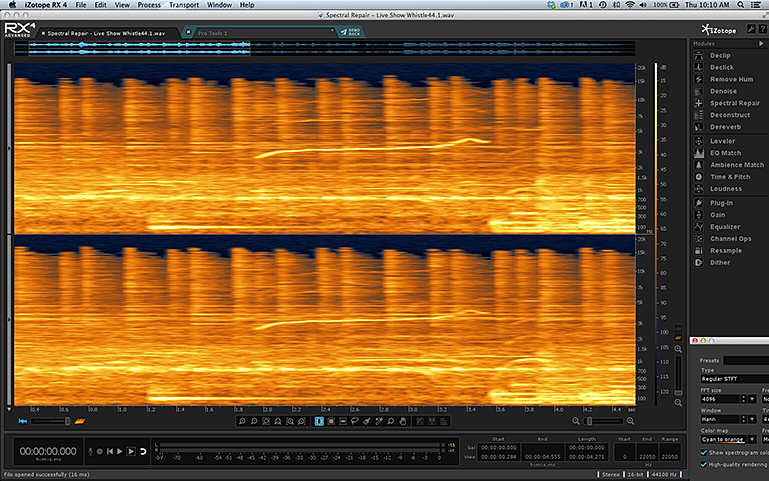Click the vertical frequency zoom in magnifier

point(678,349)
